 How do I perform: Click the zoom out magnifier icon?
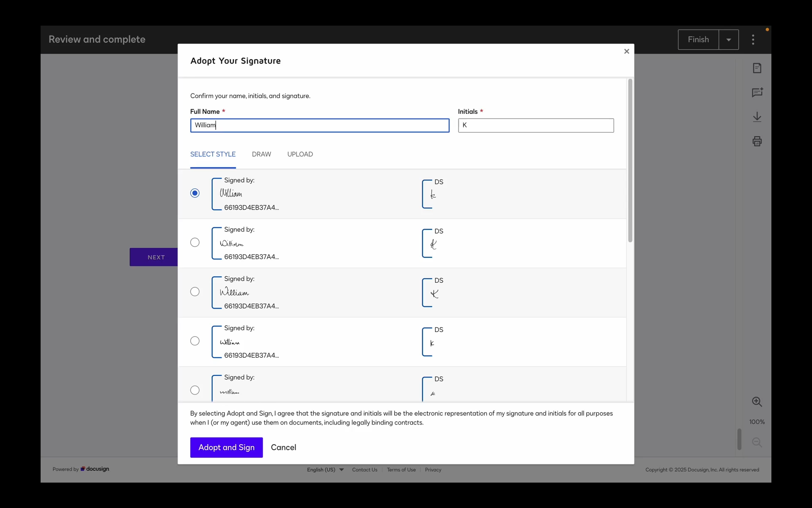tap(757, 442)
